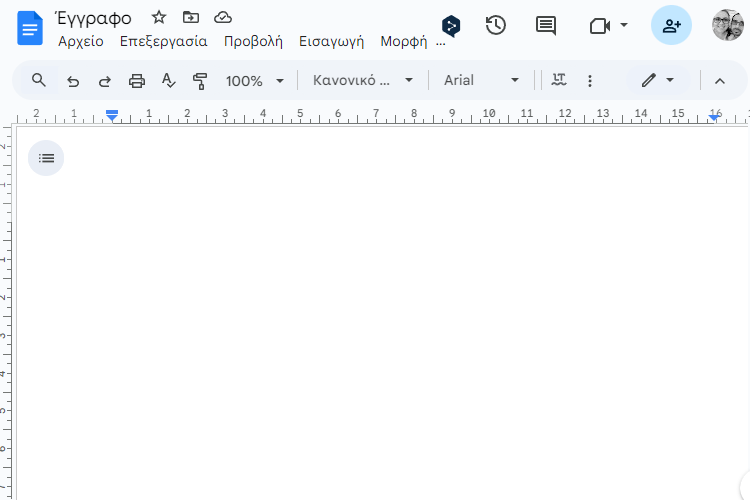Show hidden menus ellipsis
The height and width of the screenshot is (500, 750).
[x=441, y=43]
